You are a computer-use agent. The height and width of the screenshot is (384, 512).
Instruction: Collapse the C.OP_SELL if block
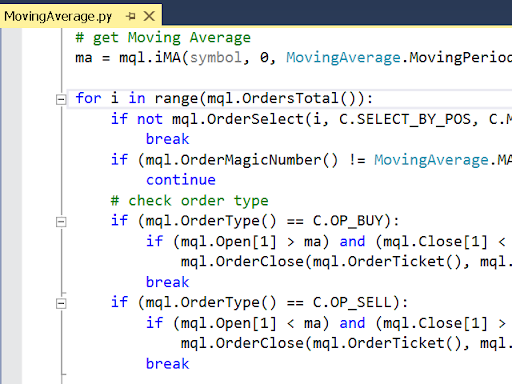point(61,304)
